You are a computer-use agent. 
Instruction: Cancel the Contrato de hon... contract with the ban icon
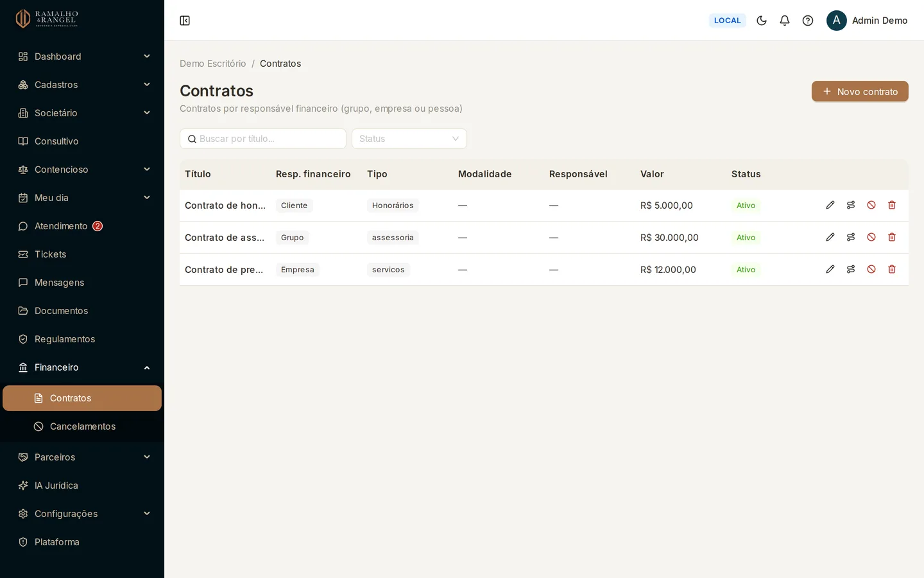[871, 205]
